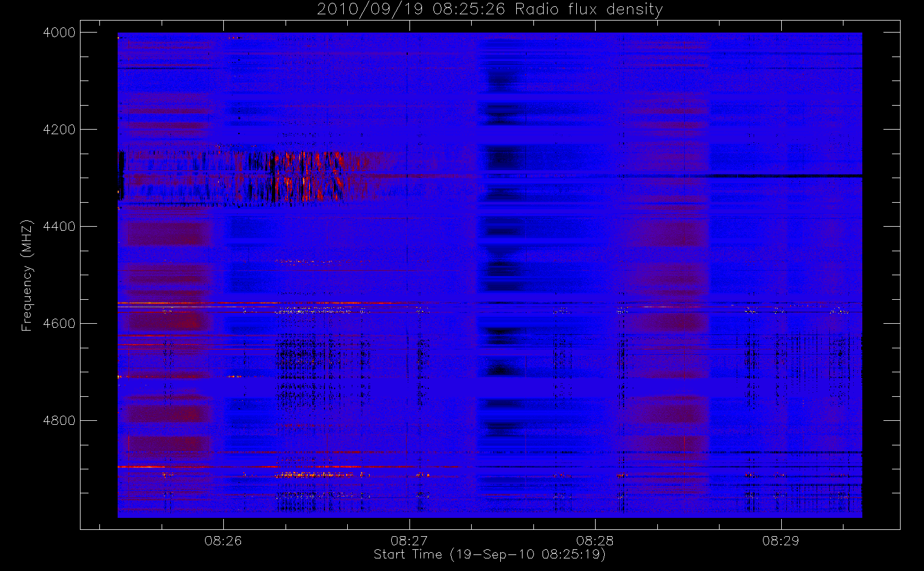Click the plot title '2010/09/19 08:25:26 Radio flux density'
This screenshot has width=924, height=571.
[x=490, y=10]
